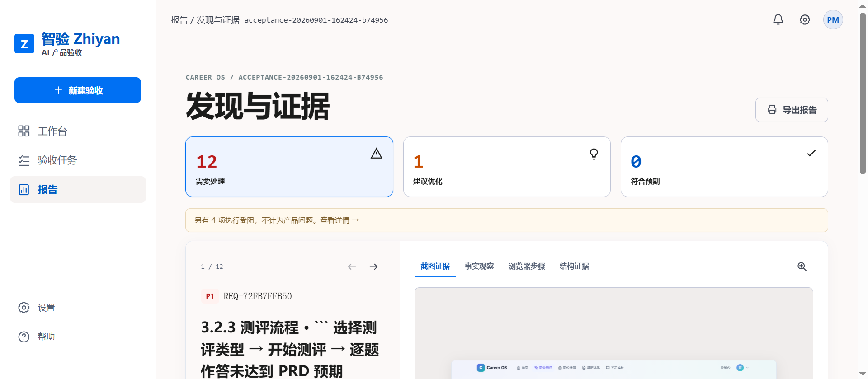Viewport: 868px width, 379px height.
Task: Click the checklist icon beside 验收任务
Action: click(24, 160)
